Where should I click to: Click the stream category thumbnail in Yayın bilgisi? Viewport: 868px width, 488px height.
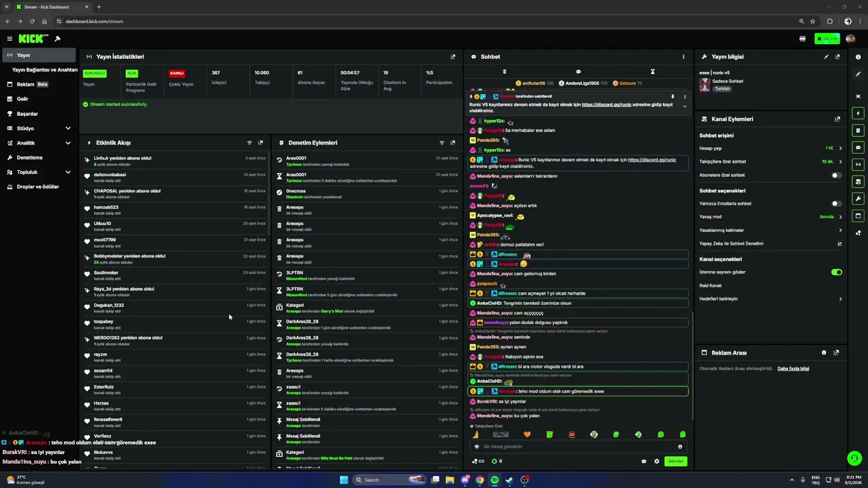click(x=705, y=85)
